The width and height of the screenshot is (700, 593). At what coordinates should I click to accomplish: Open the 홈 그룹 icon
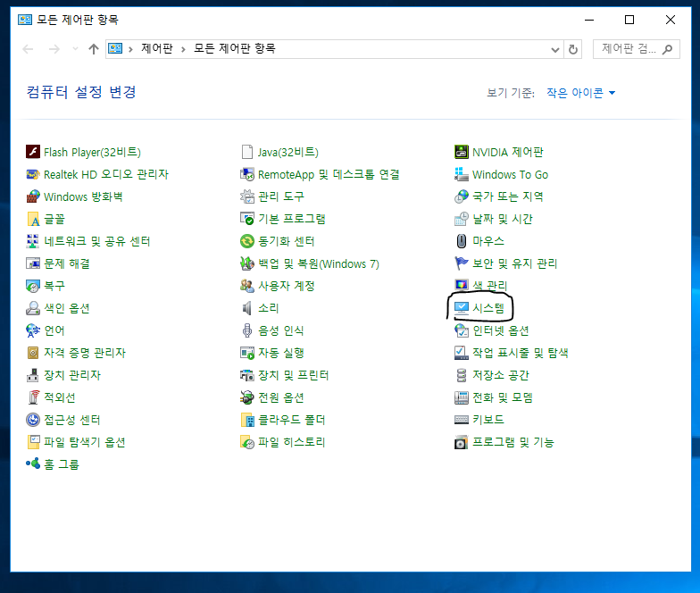33,464
